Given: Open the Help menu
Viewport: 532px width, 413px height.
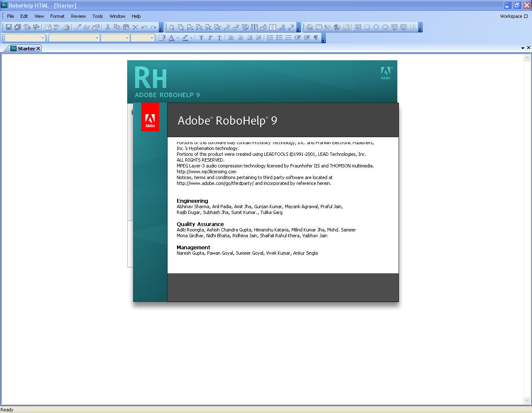Looking at the screenshot, I should (x=136, y=16).
